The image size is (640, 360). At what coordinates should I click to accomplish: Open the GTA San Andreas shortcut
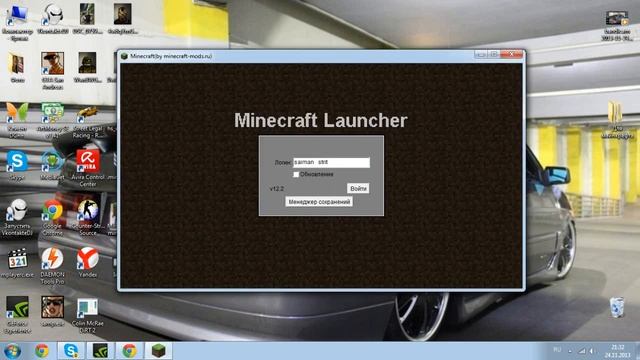[52, 70]
